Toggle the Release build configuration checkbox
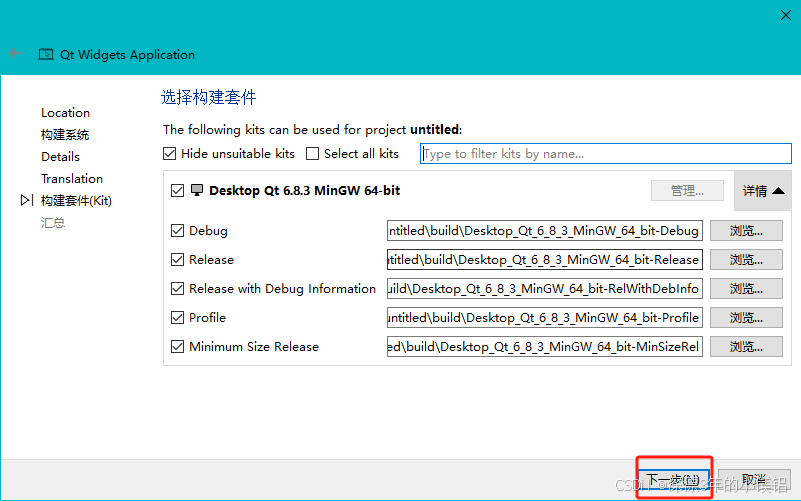 (177, 259)
